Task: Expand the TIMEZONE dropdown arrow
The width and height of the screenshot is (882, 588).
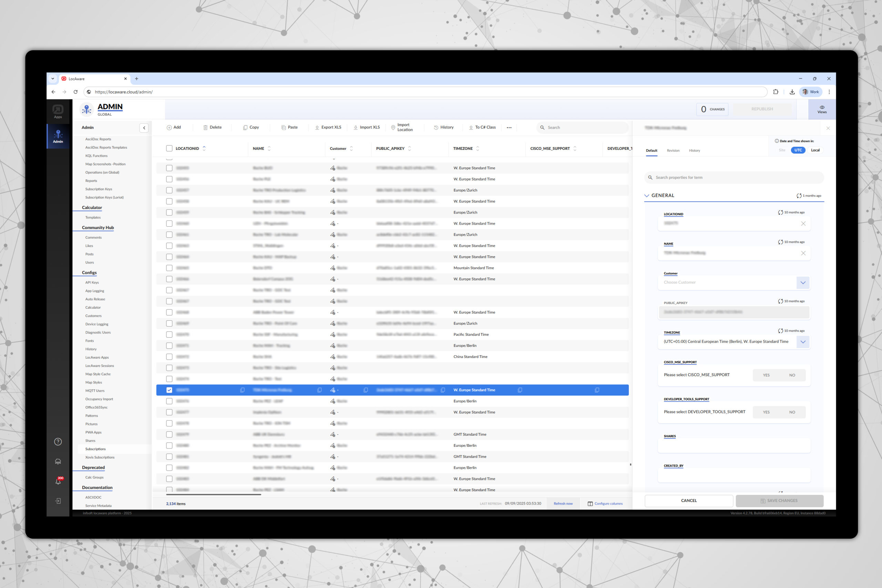Action: tap(802, 342)
